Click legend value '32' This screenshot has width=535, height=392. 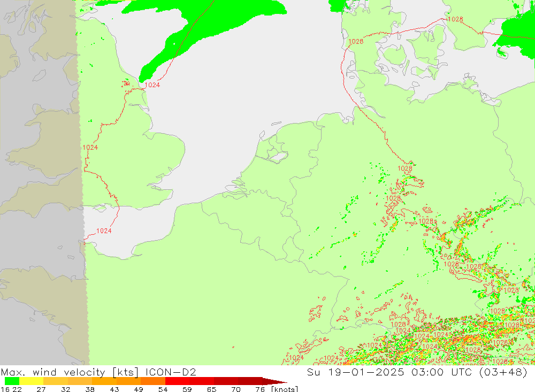(x=65, y=389)
